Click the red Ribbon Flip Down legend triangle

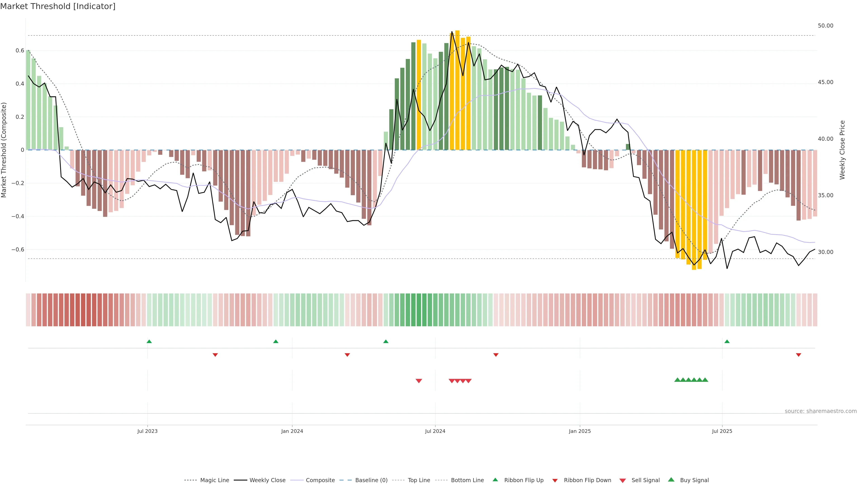click(x=555, y=480)
